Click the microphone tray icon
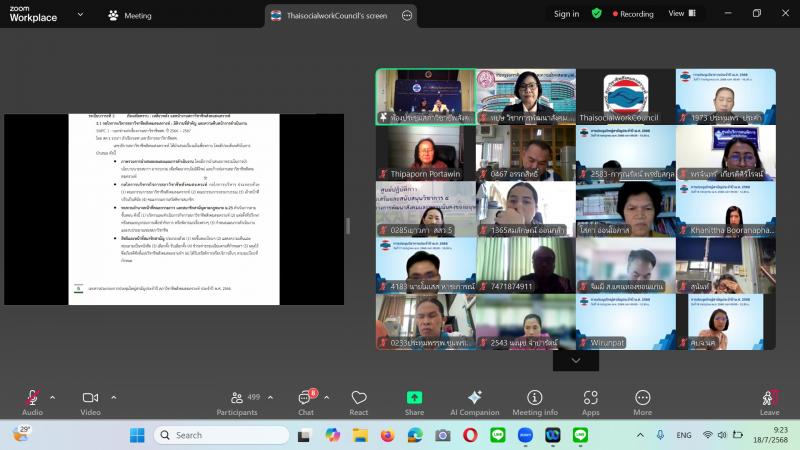 660,435
